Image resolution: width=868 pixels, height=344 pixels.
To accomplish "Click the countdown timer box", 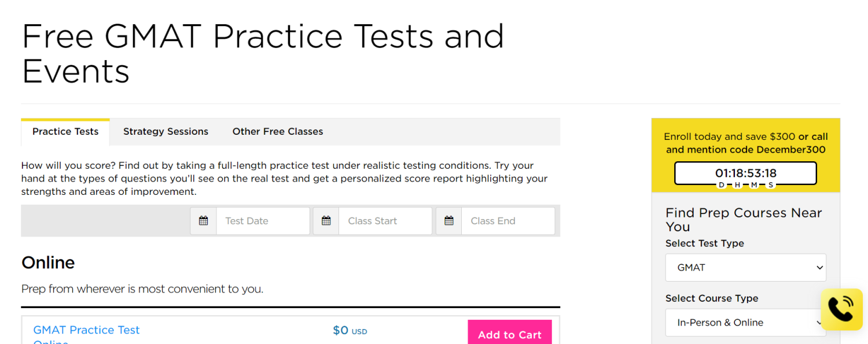I will pos(745,173).
